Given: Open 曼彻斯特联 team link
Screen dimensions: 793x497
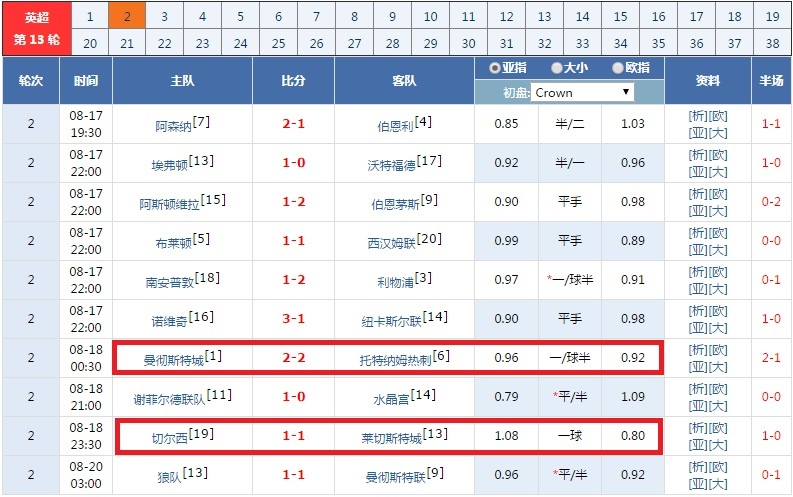Looking at the screenshot, I should (395, 477).
